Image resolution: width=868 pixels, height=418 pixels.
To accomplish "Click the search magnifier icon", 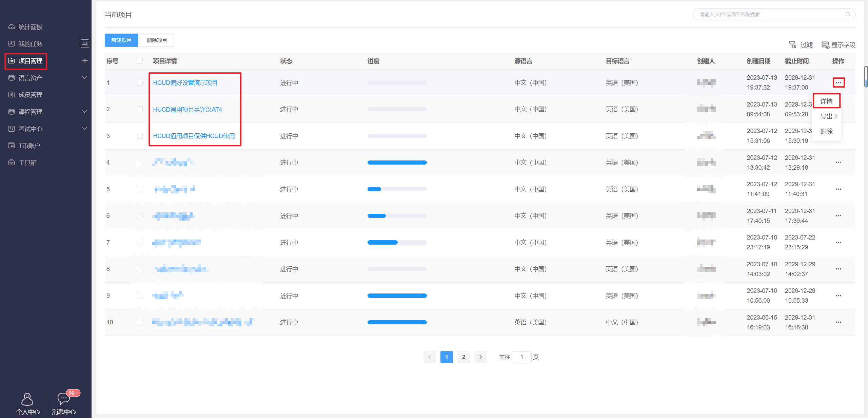I will tap(848, 15).
